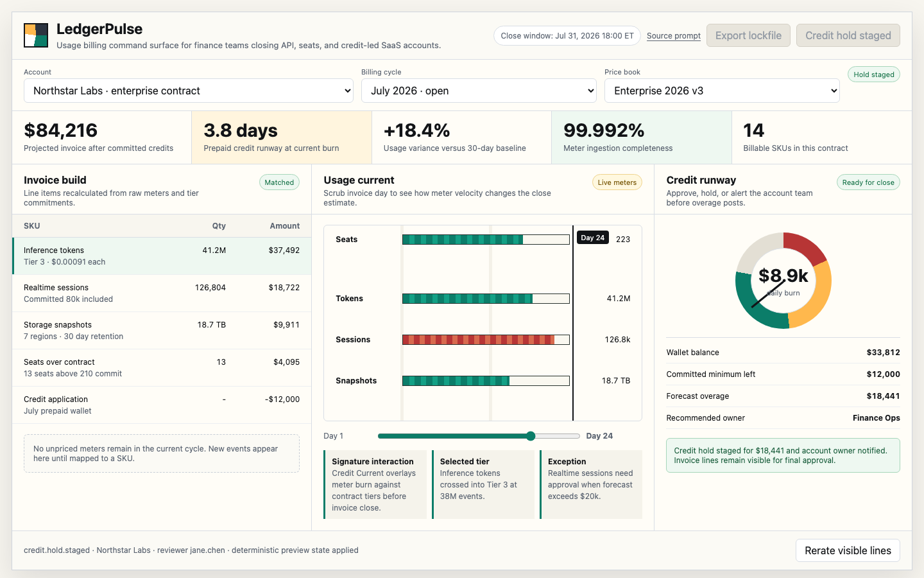Click the credit hold staged notification banner
Viewport: 924px width, 578px height.
[x=783, y=455]
